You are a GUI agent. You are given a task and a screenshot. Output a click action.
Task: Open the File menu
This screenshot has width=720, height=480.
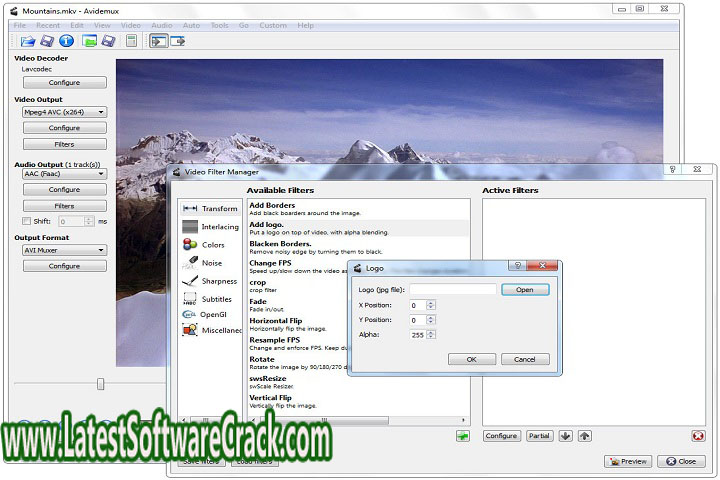pyautogui.click(x=20, y=25)
